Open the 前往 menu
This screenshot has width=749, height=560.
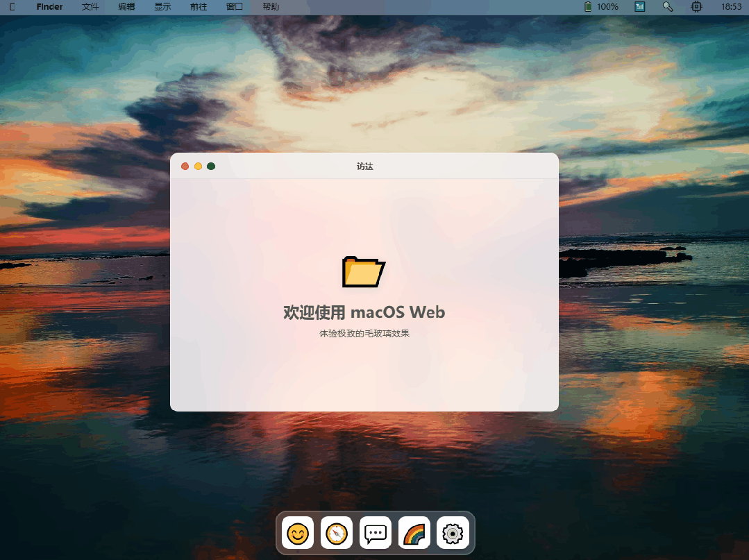[x=199, y=7]
